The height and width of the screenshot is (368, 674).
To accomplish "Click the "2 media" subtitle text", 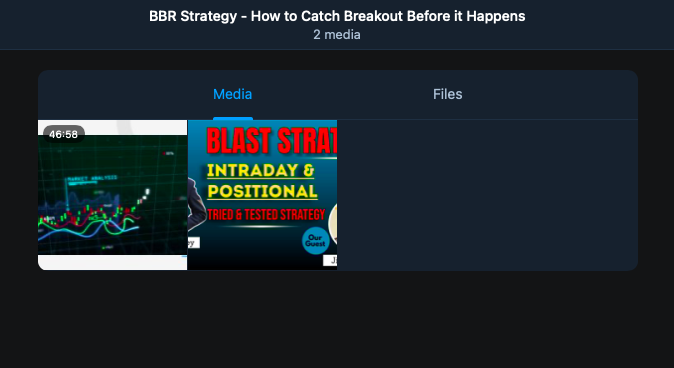I will tap(337, 35).
